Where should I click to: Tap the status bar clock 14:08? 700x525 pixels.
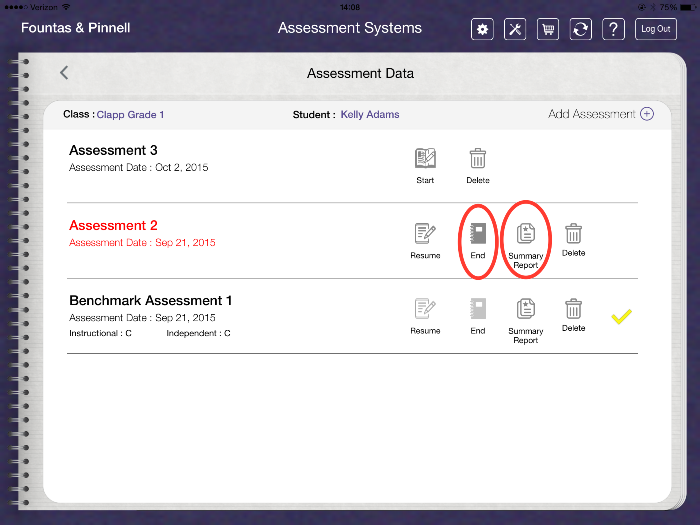tap(350, 7)
